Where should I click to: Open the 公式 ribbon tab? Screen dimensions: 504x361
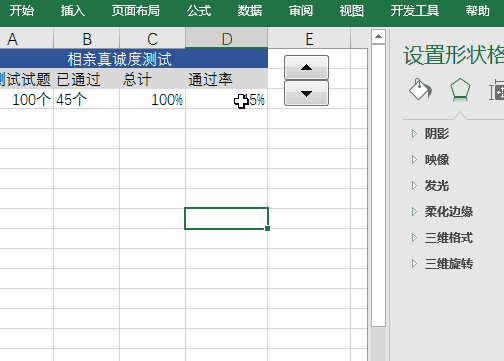click(x=199, y=11)
